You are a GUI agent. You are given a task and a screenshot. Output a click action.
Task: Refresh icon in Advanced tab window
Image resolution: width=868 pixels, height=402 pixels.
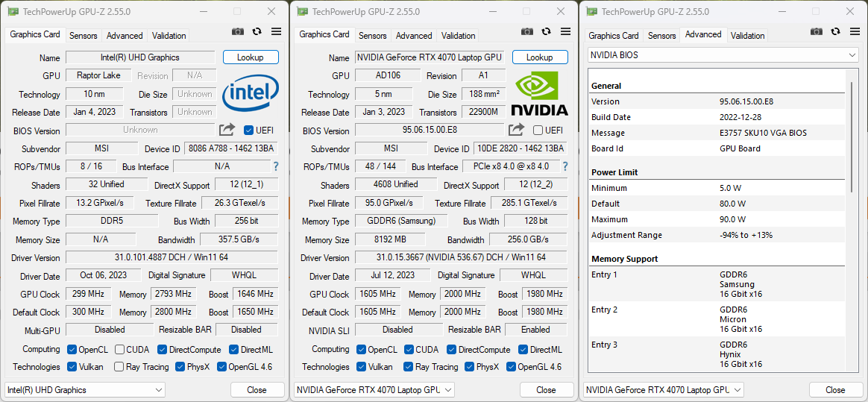coord(836,31)
